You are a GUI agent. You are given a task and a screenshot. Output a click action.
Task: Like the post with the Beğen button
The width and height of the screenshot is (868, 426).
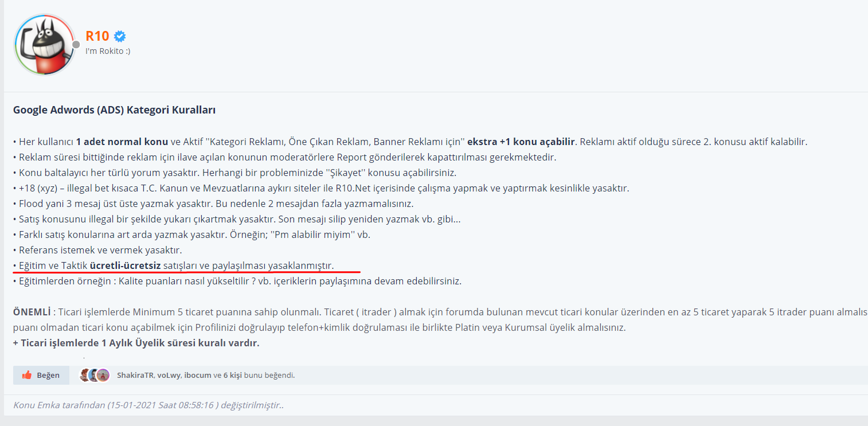point(41,375)
